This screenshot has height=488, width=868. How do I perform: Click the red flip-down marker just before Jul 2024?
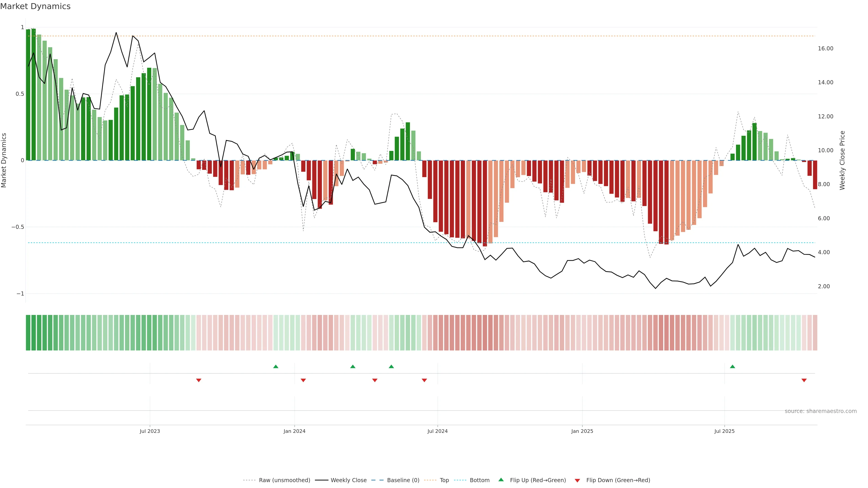(x=424, y=380)
